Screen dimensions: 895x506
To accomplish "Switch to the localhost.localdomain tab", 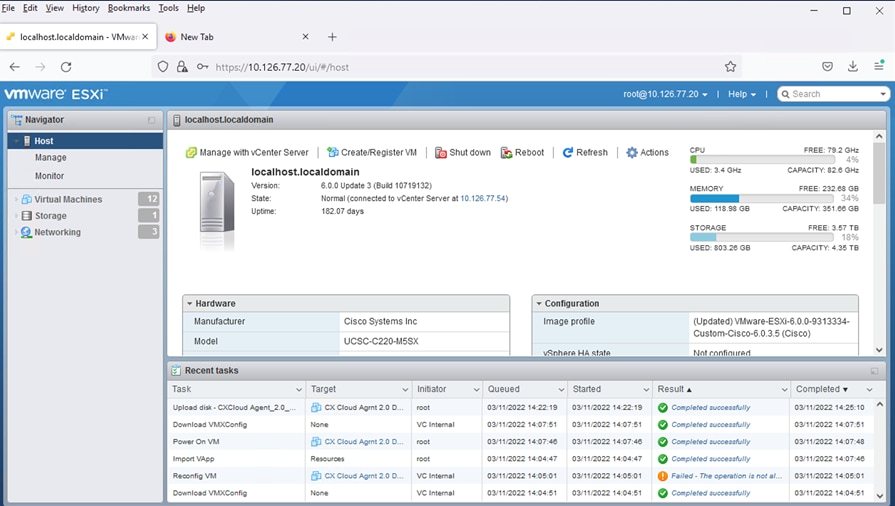I will [x=78, y=37].
